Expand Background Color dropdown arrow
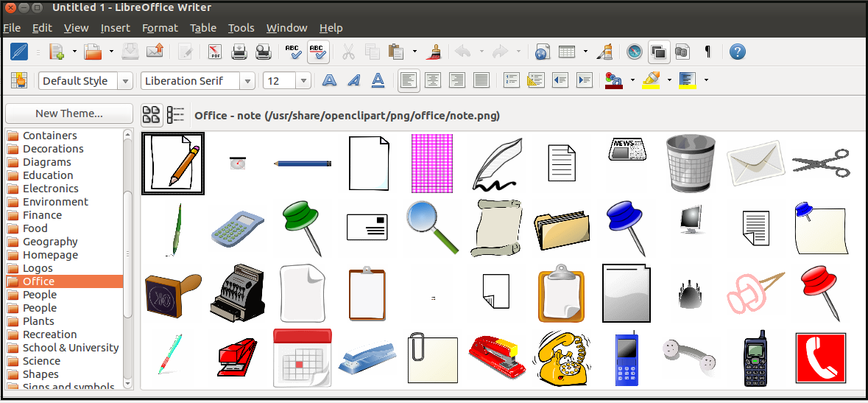The image size is (868, 403). click(x=706, y=80)
